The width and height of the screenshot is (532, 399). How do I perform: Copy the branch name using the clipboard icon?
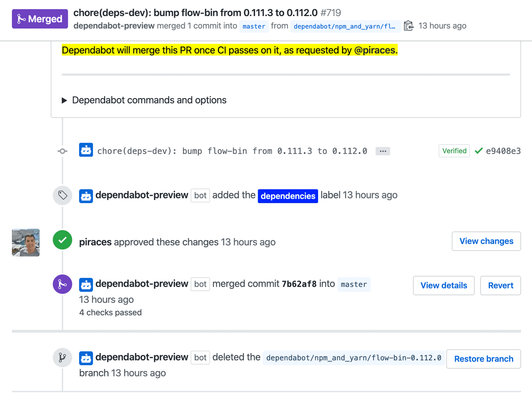coord(408,25)
